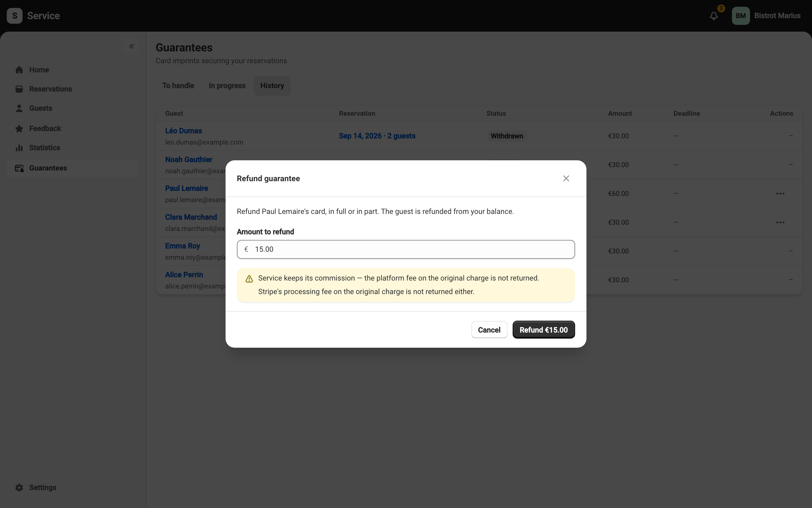Click the Home house icon
Screen dimensions: 812x508
coord(19,70)
